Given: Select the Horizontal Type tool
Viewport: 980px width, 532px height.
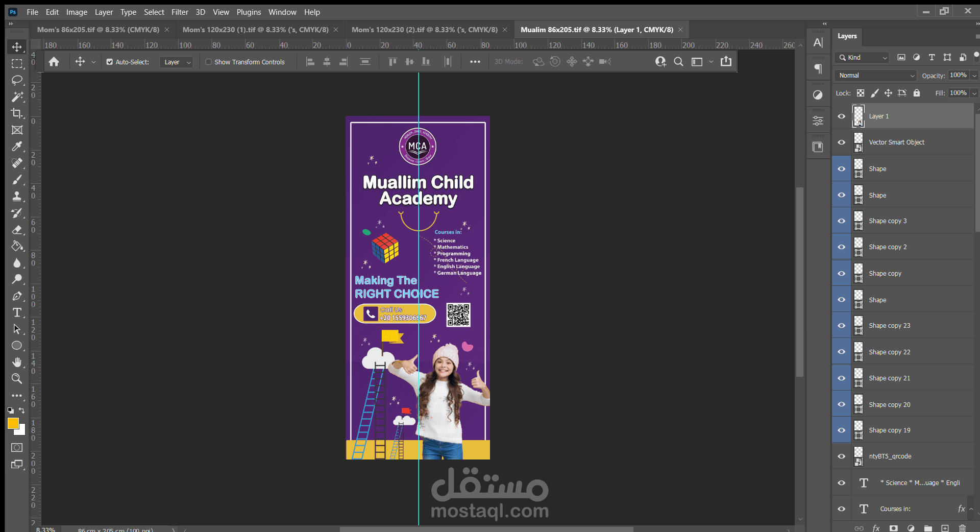Looking at the screenshot, I should coord(17,312).
